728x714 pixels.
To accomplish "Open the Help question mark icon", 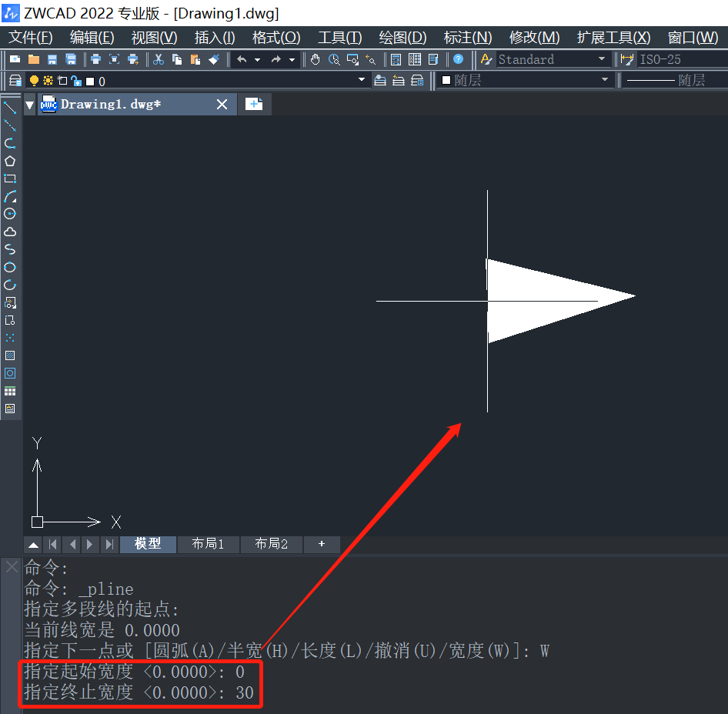I will point(458,59).
